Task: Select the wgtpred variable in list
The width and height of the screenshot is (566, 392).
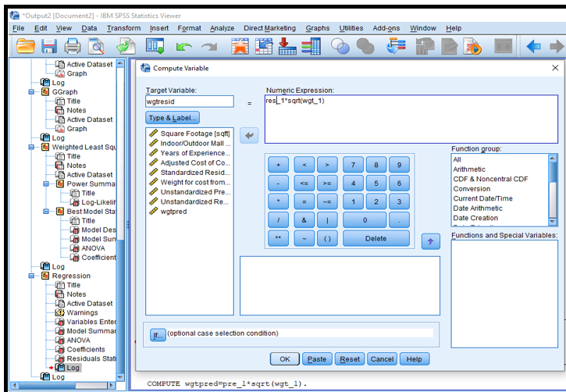Action: point(168,212)
